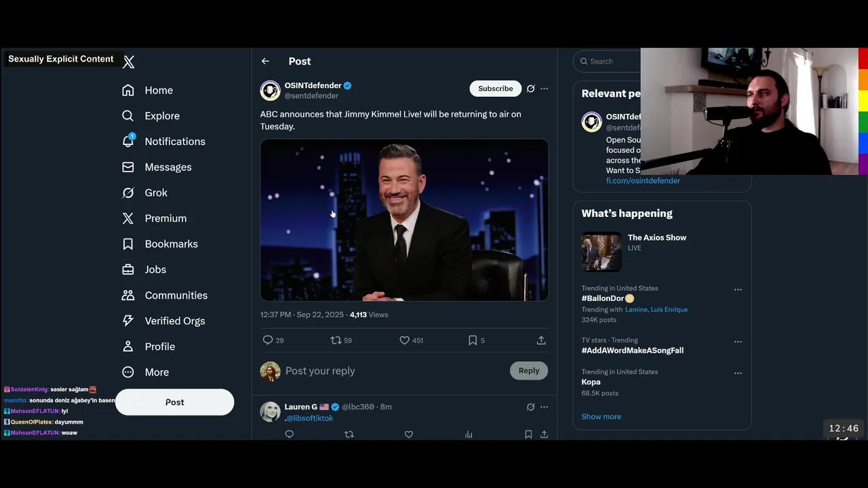Open Jimmy Kimmel post image
868x488 pixels.
tap(404, 220)
